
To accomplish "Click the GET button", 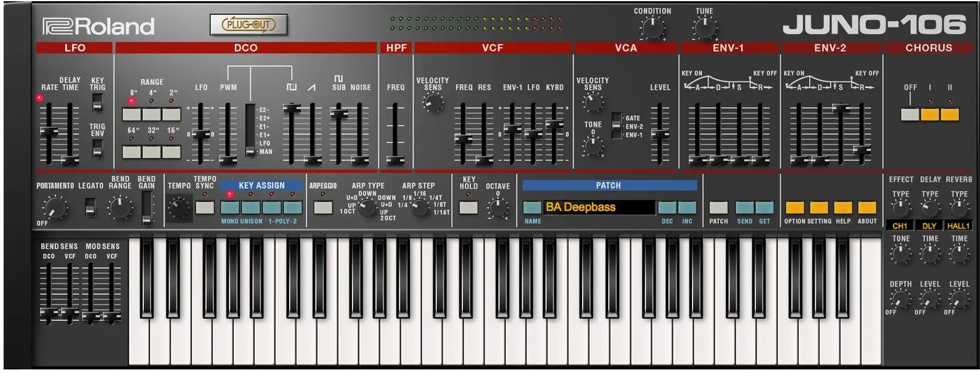I will pos(764,207).
